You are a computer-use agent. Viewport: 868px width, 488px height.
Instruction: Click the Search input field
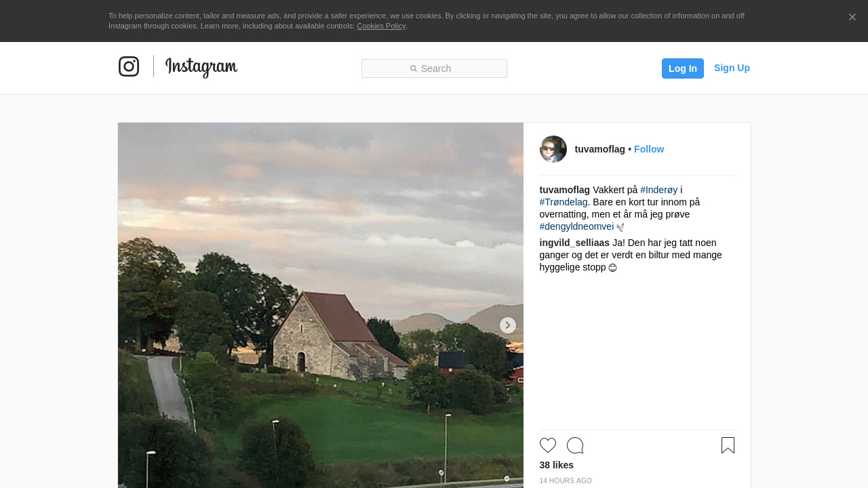(x=434, y=68)
